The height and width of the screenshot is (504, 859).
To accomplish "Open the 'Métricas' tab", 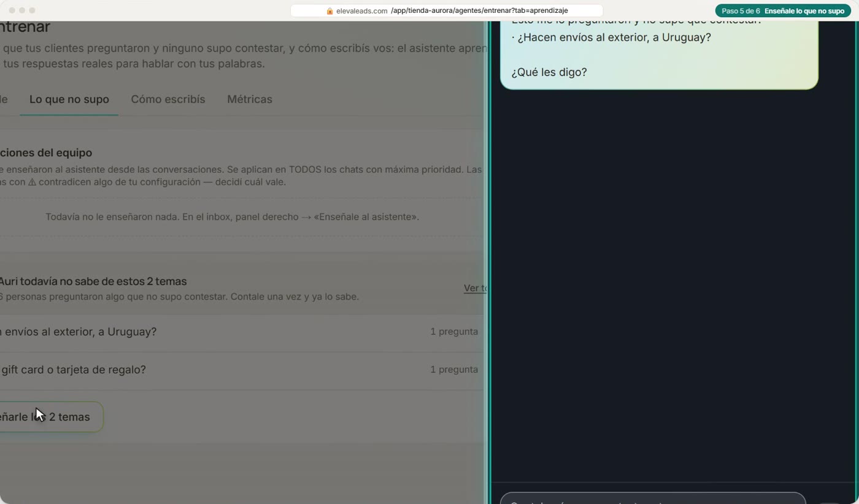I will coord(250,99).
